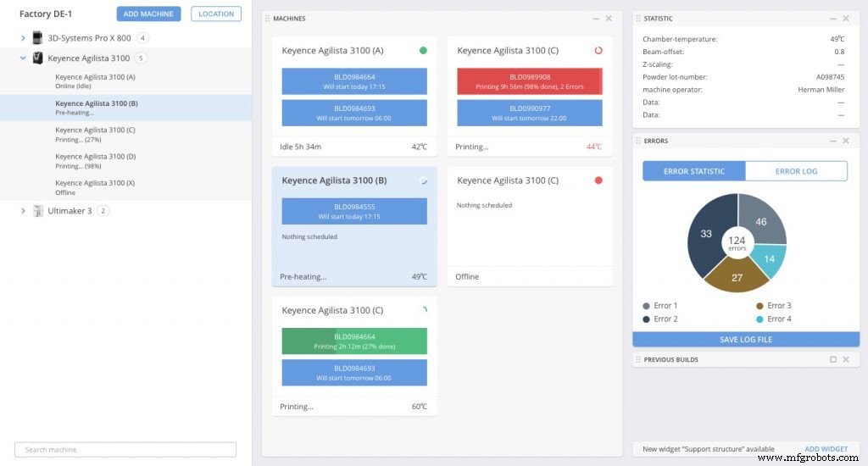Click the Keyence Agilista 3100 group icon
The height and width of the screenshot is (466, 868).
(37, 58)
